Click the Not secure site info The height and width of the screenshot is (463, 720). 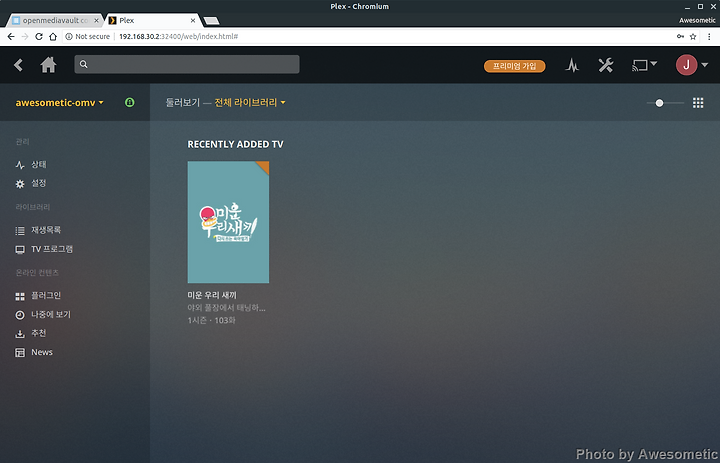(88, 36)
